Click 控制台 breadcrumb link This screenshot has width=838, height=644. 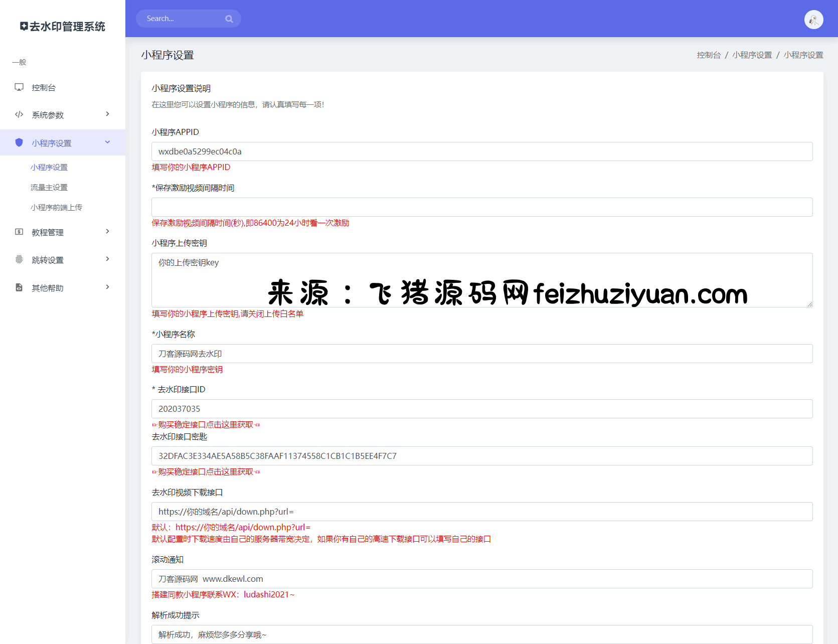[x=708, y=55]
